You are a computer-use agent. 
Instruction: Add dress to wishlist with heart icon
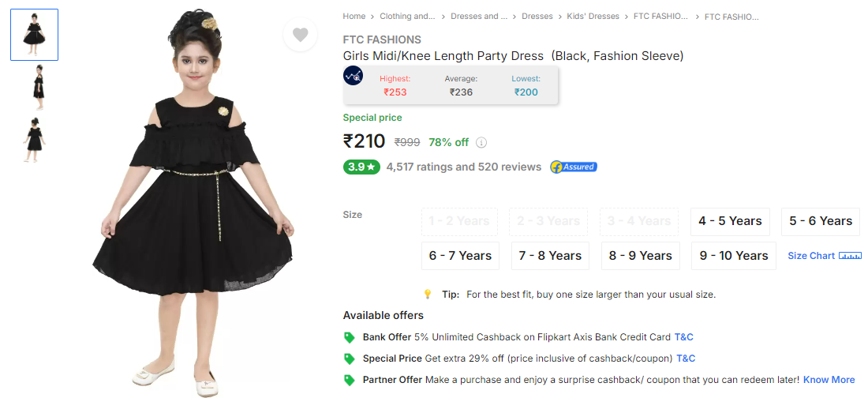(x=300, y=35)
